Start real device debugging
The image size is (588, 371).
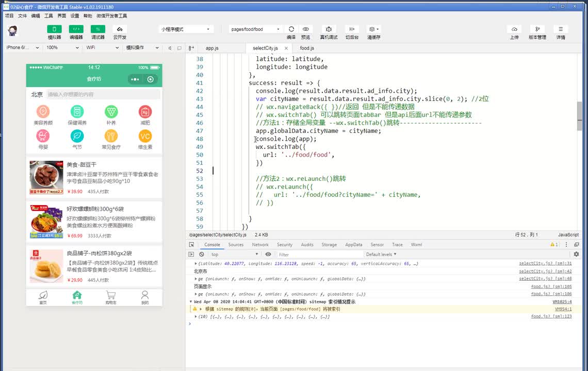pyautogui.click(x=329, y=29)
